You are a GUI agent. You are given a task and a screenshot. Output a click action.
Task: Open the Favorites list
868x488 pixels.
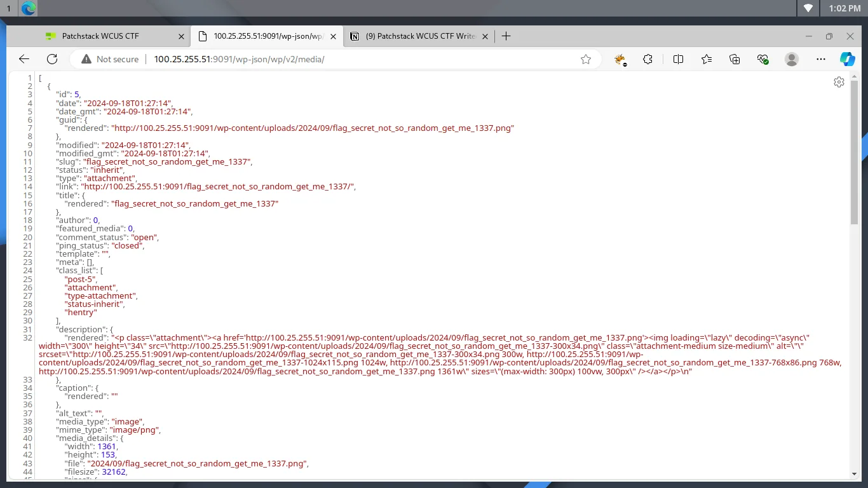[x=707, y=59]
